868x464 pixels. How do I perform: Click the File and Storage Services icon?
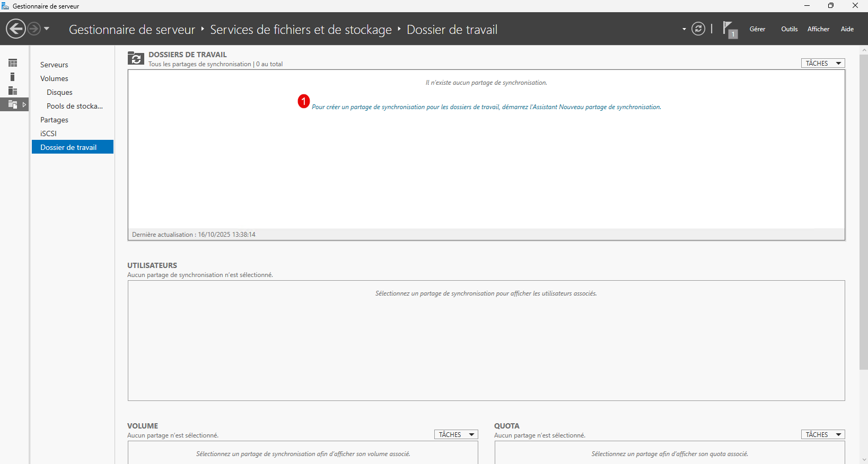pos(13,104)
